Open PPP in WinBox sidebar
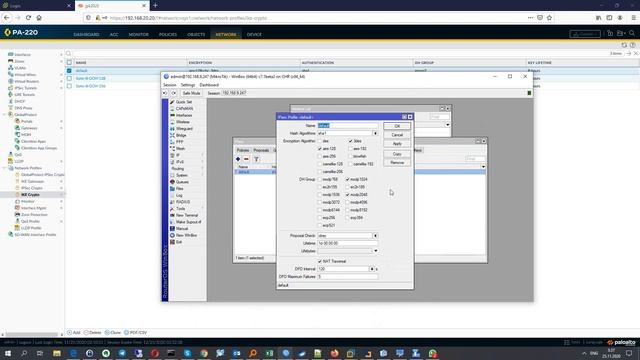Image resolution: width=640 pixels, height=360 pixels. tap(179, 142)
